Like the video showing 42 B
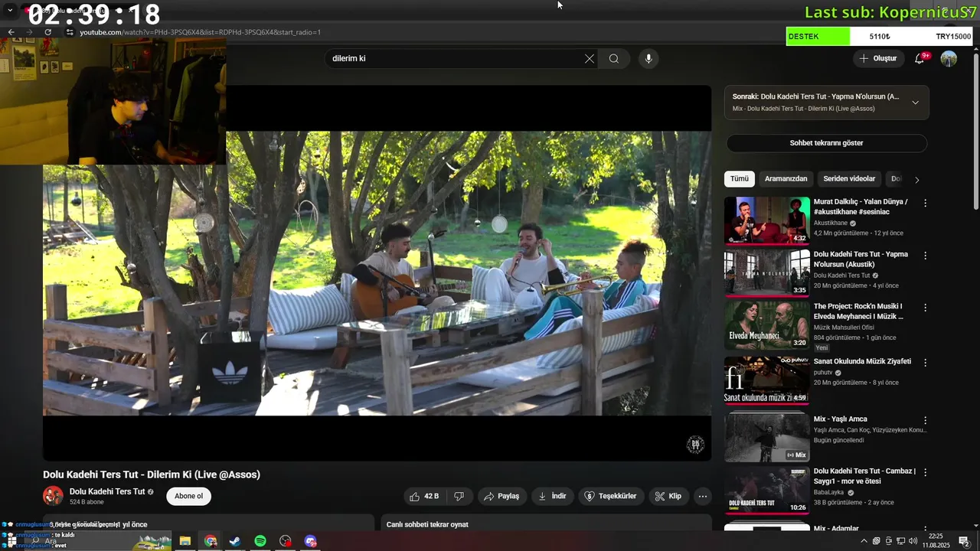Image resolution: width=980 pixels, height=551 pixels. [425, 496]
